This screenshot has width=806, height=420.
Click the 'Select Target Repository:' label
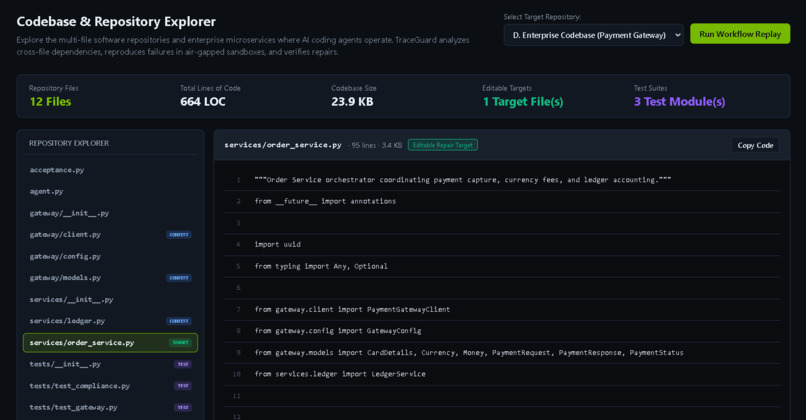point(542,17)
